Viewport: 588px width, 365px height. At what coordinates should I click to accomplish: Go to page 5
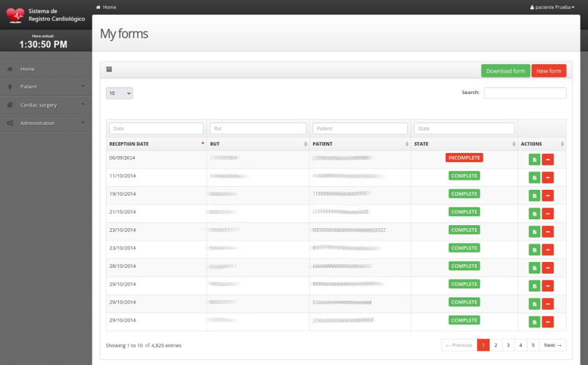(533, 345)
